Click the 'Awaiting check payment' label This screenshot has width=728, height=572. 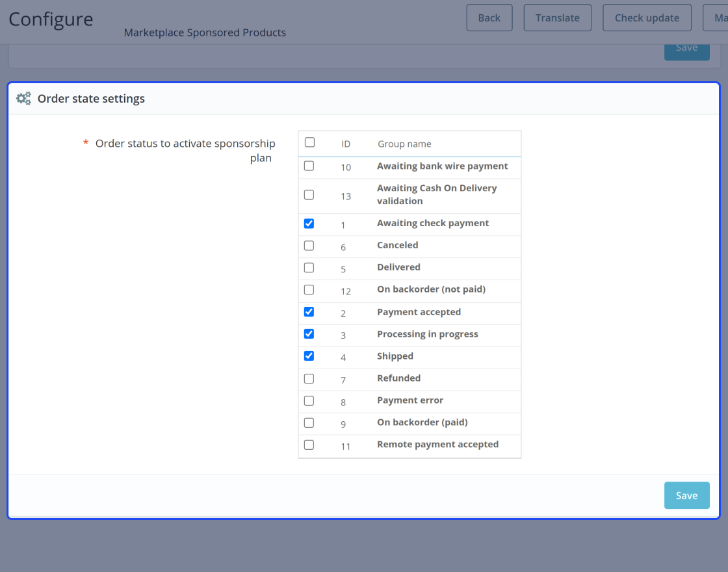[x=433, y=224]
